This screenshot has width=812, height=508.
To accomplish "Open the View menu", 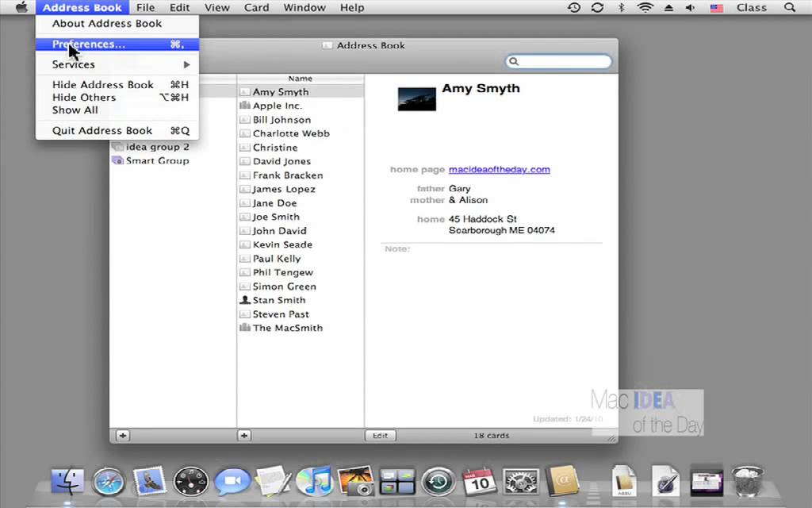I will (216, 7).
